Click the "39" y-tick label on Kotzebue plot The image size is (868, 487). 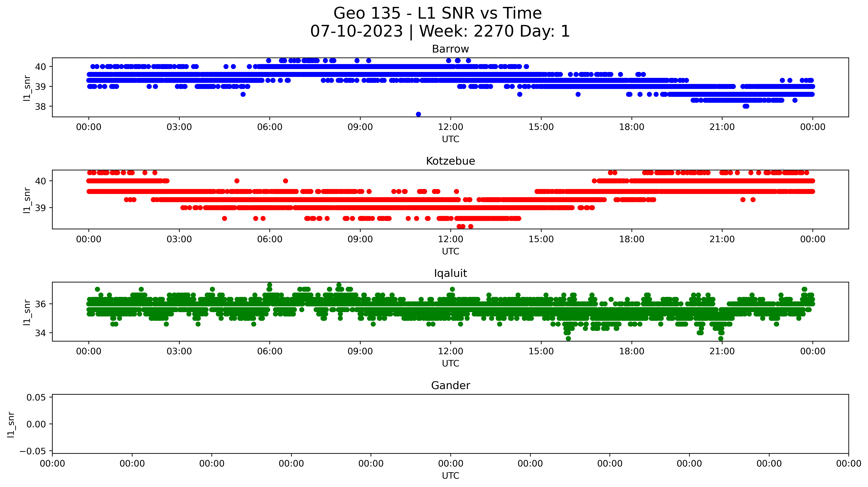point(41,208)
